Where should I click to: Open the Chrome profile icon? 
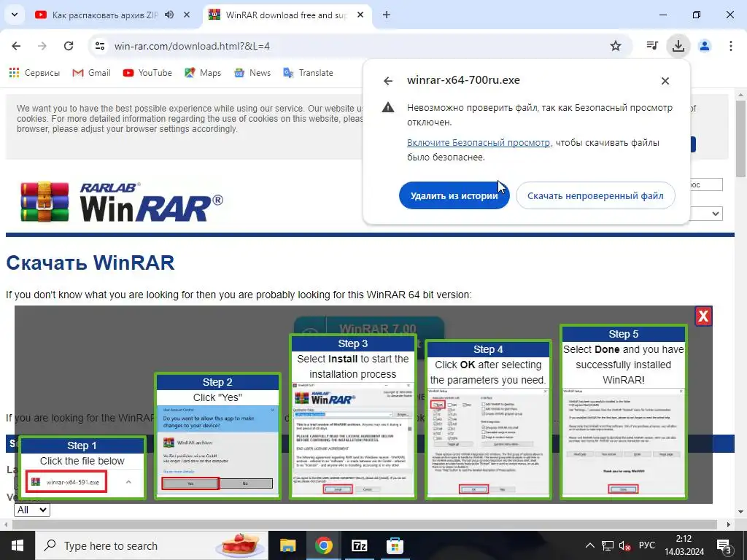pyautogui.click(x=704, y=46)
